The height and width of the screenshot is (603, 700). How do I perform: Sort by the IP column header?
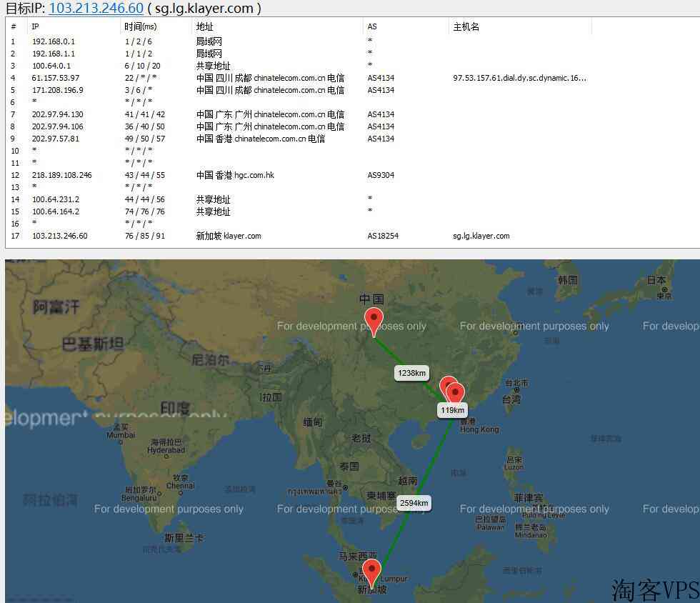click(x=36, y=26)
